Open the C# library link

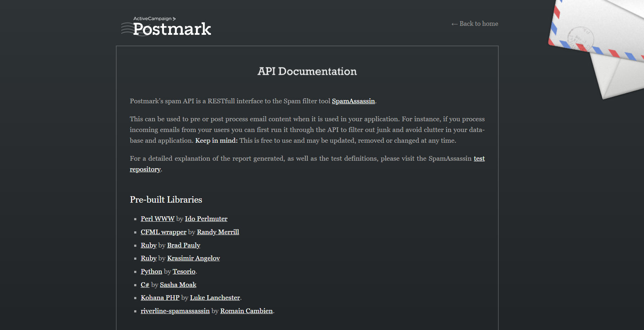[145, 285]
